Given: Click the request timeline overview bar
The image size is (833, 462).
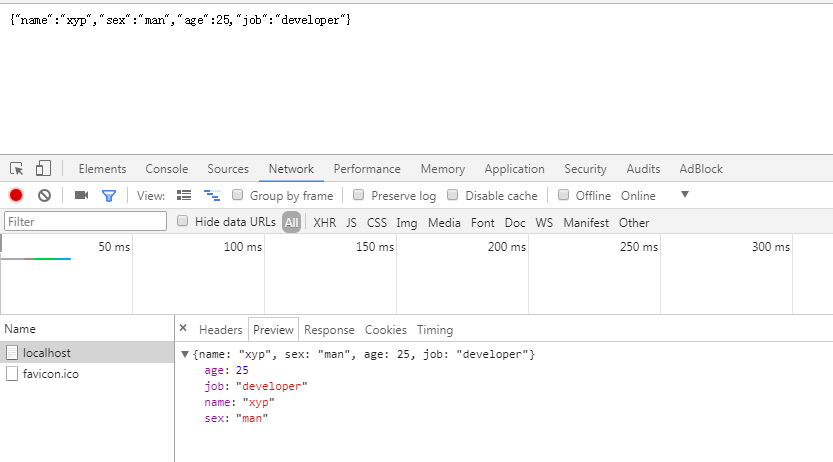Looking at the screenshot, I should pos(36,259).
